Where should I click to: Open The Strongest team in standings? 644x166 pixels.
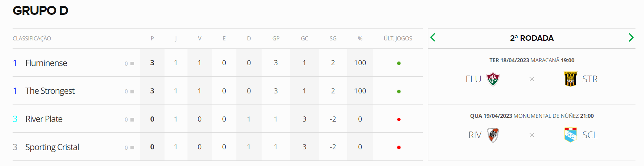50,91
